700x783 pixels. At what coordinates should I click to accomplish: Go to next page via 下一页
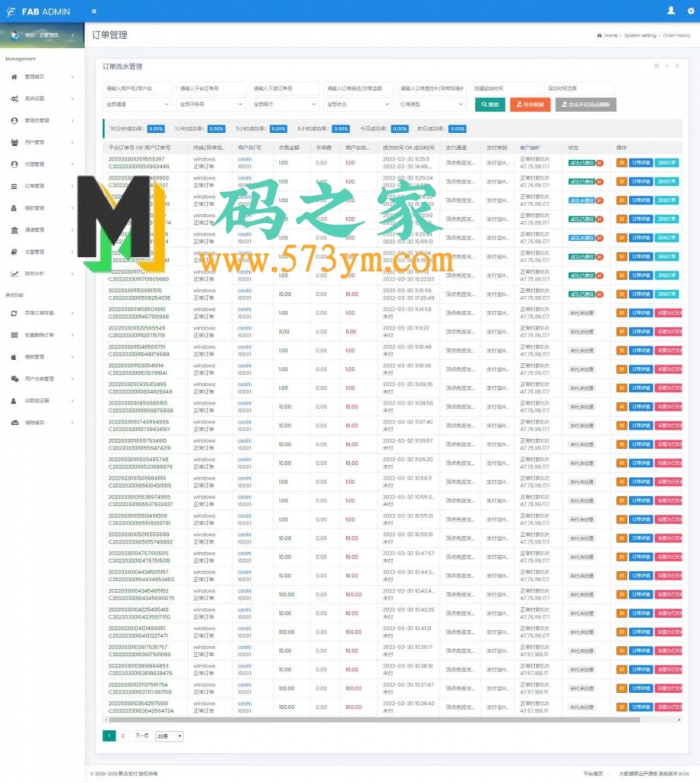point(141,736)
